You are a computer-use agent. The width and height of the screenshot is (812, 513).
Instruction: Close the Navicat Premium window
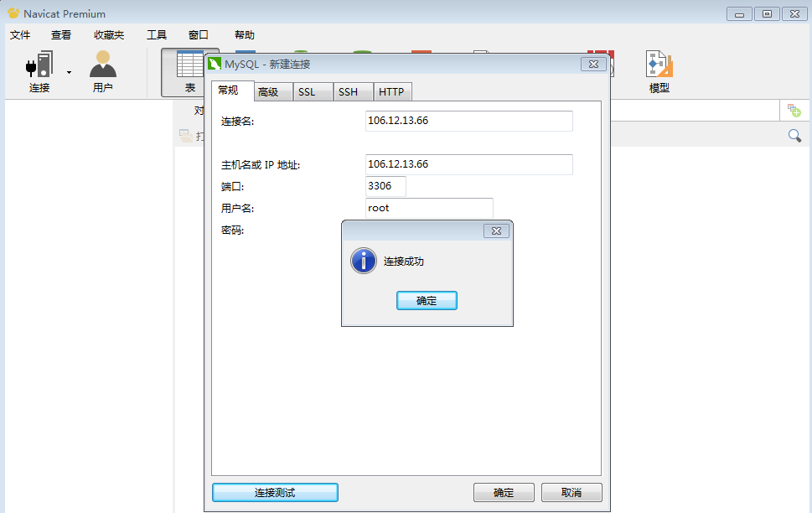tap(795, 14)
